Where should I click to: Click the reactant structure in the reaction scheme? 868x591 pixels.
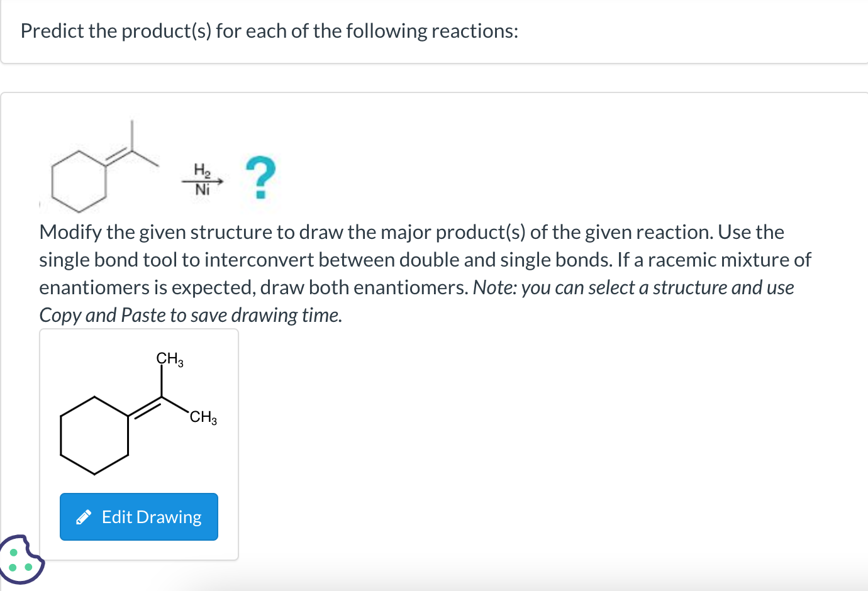pyautogui.click(x=104, y=166)
